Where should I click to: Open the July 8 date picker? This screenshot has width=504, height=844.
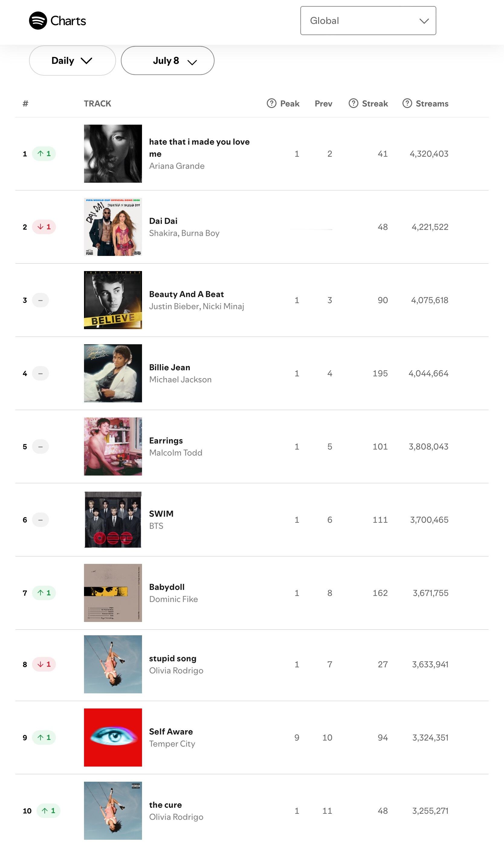pos(167,61)
